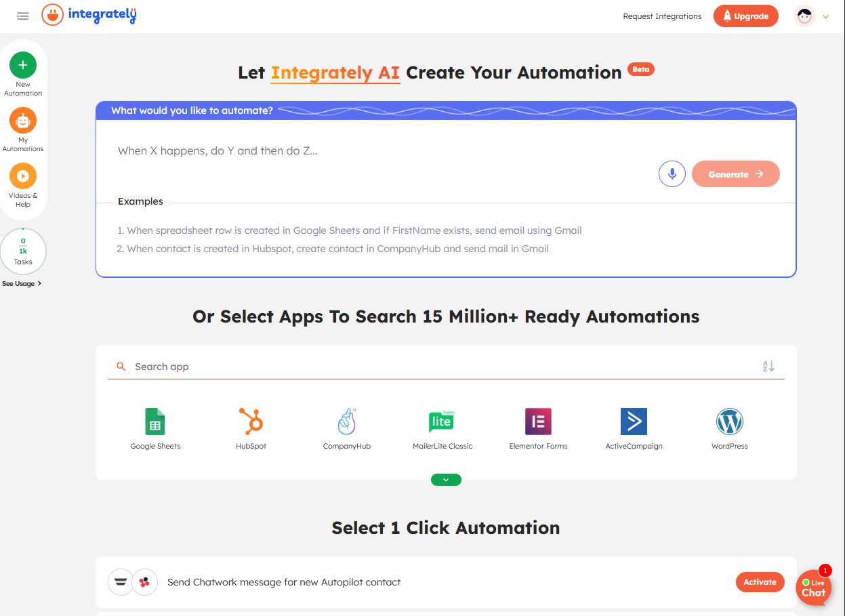Show more apps via the green chevron
845x616 pixels.
pos(445,479)
